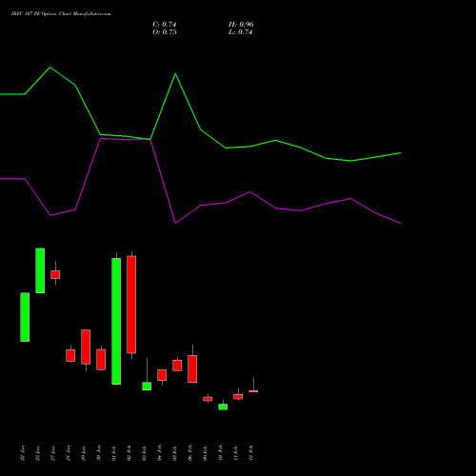Click the '27 Jan' date axis label

[53, 453]
